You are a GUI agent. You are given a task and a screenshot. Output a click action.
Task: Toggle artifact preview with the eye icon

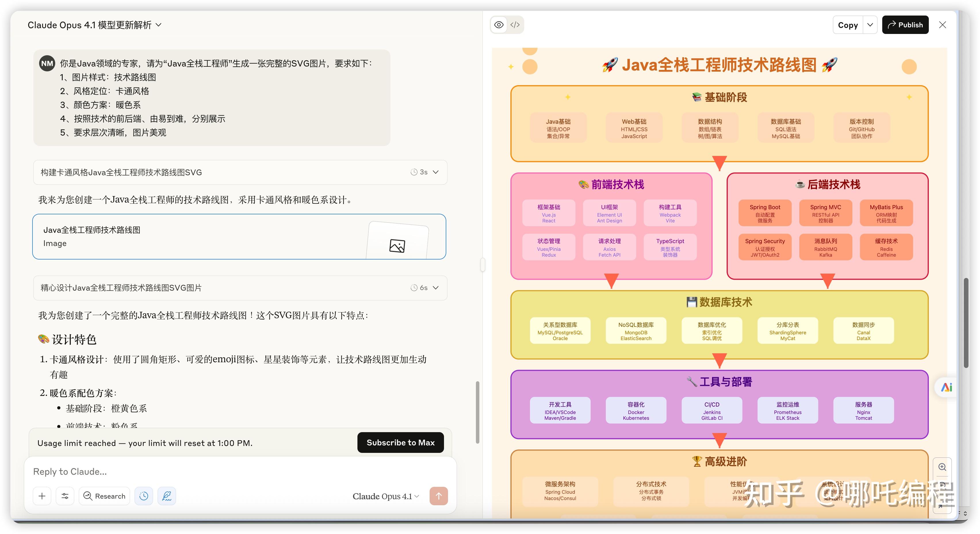tap(499, 24)
